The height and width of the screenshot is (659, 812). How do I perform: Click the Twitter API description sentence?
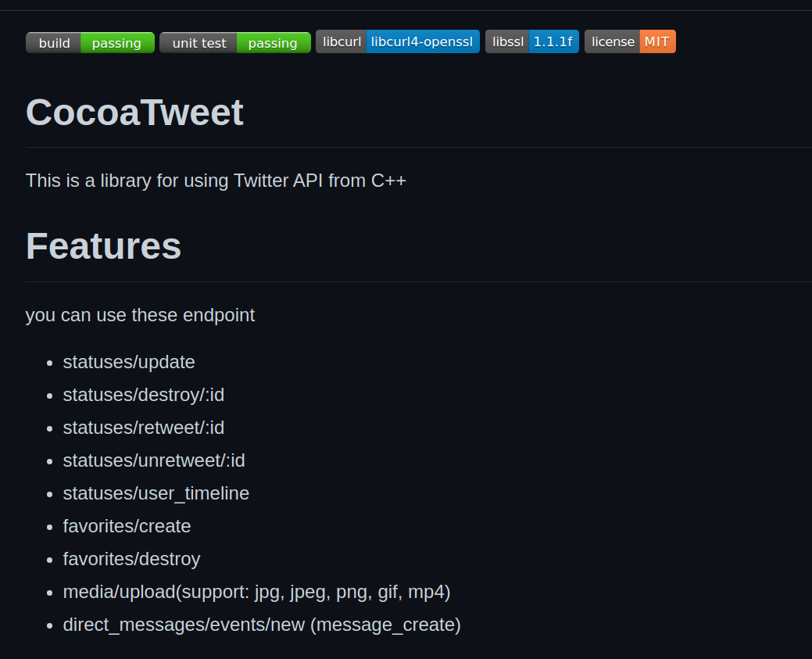[216, 181]
